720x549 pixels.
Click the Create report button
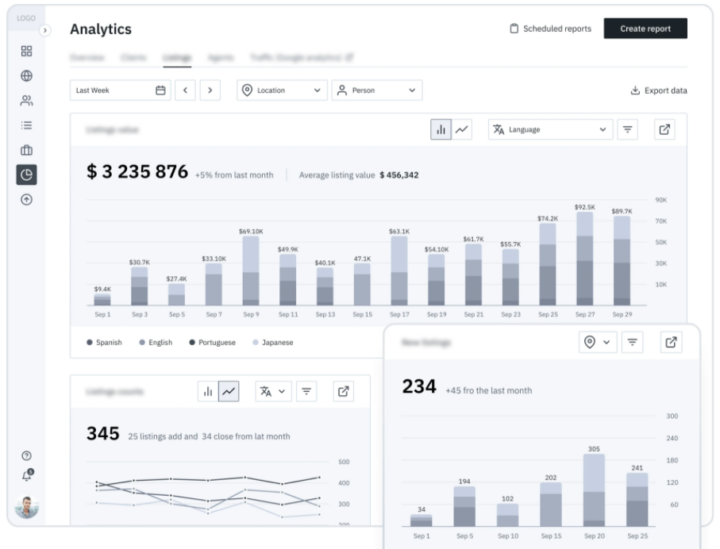[x=645, y=28]
